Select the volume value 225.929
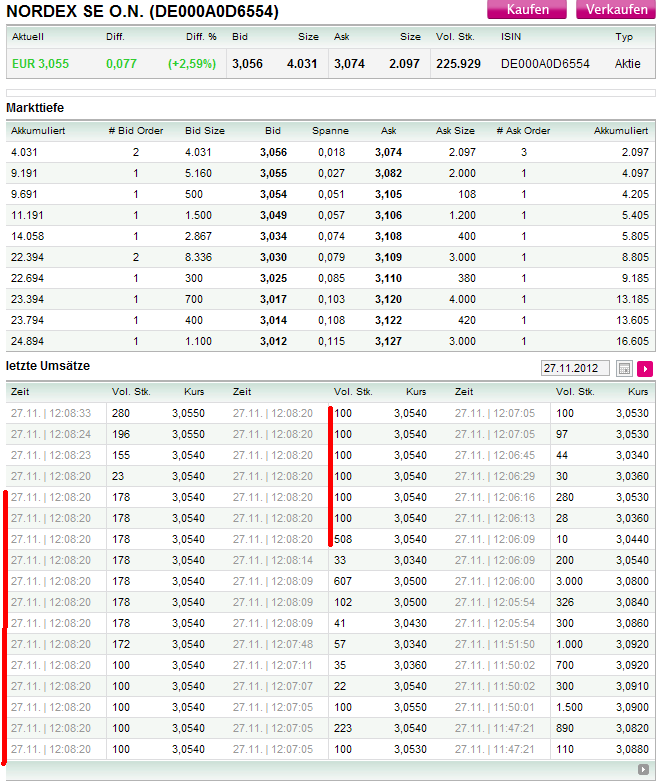The image size is (662, 783). 458,64
